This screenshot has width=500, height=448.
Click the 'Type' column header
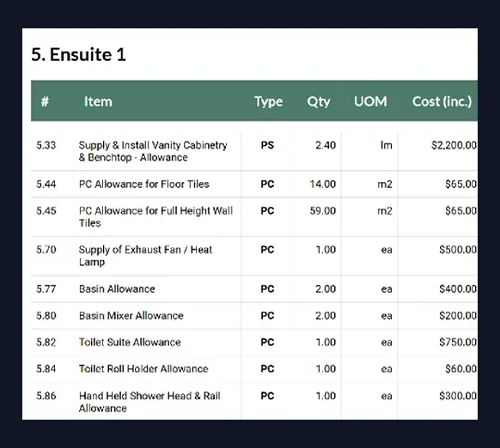pyautogui.click(x=269, y=102)
